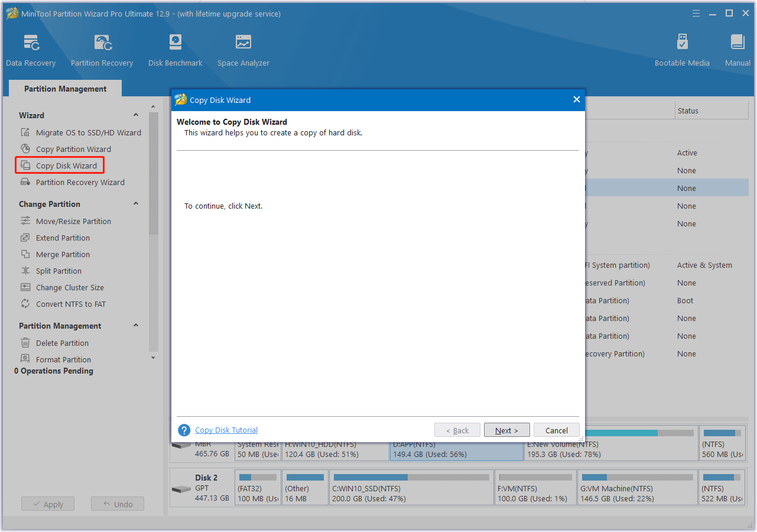
Task: Click the Extend Partition icon
Action: coord(25,238)
